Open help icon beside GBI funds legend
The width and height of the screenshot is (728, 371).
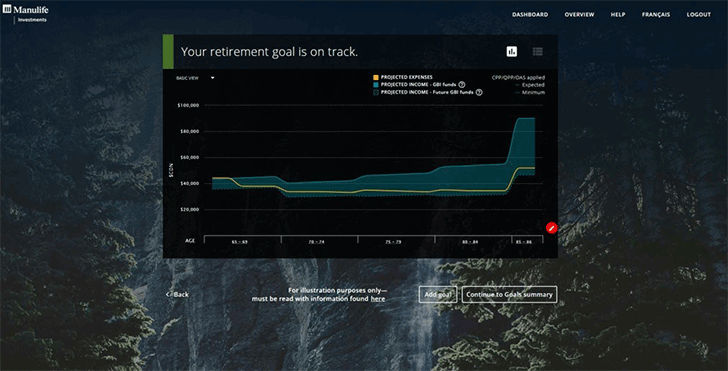462,85
